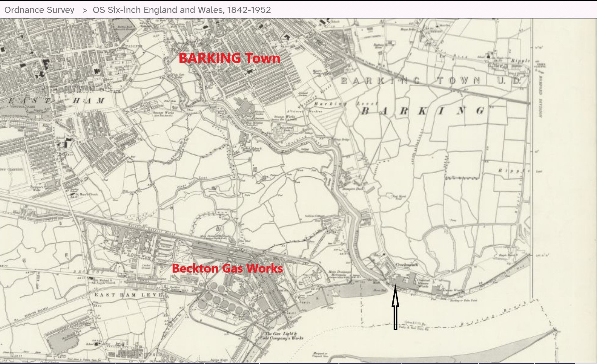
Task: Click the red BARKING Town label
Action: (x=229, y=58)
